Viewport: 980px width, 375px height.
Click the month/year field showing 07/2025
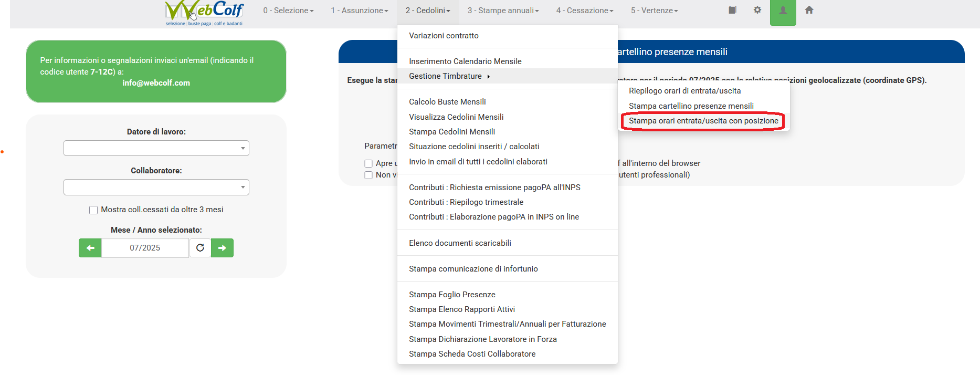(x=145, y=248)
